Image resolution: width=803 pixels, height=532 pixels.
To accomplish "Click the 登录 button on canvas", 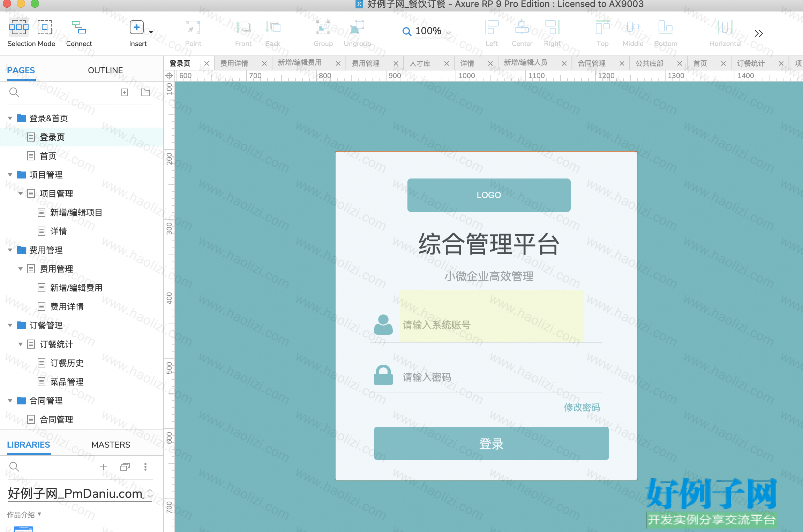I will pyautogui.click(x=491, y=443).
